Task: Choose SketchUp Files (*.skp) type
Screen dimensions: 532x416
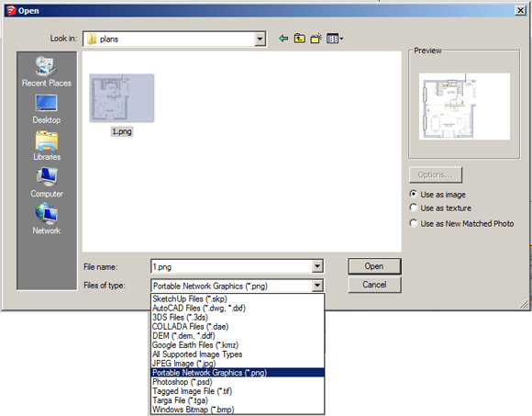Action: 238,298
